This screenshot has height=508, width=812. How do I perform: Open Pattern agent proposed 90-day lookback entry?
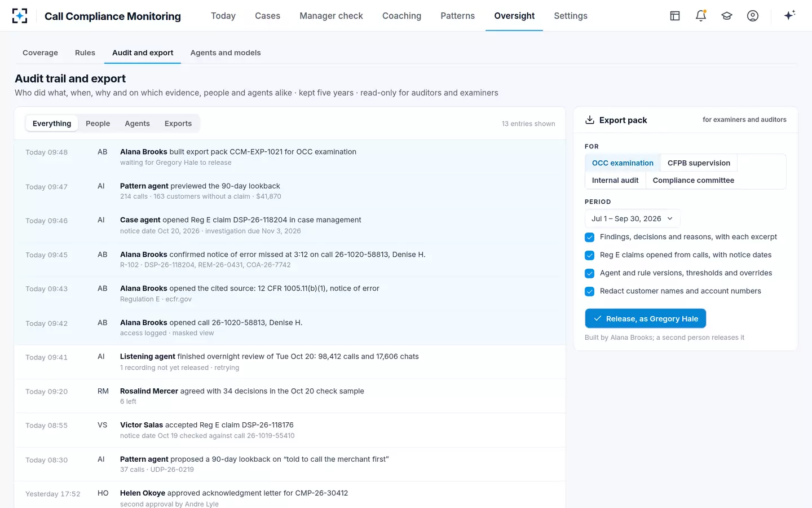[290, 465]
